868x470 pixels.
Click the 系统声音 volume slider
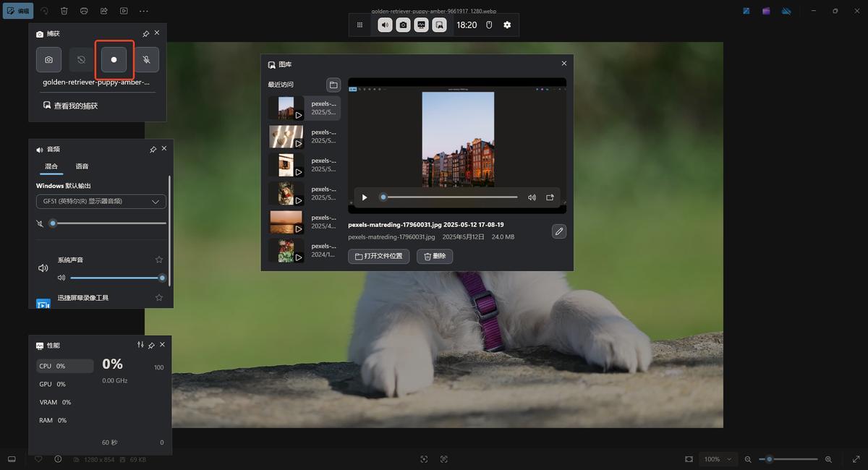tap(116, 278)
